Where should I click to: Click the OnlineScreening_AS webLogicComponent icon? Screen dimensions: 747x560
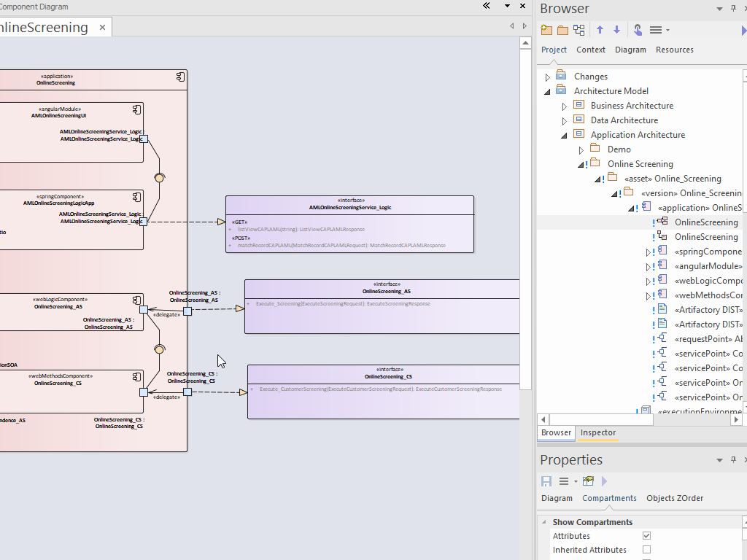click(136, 300)
